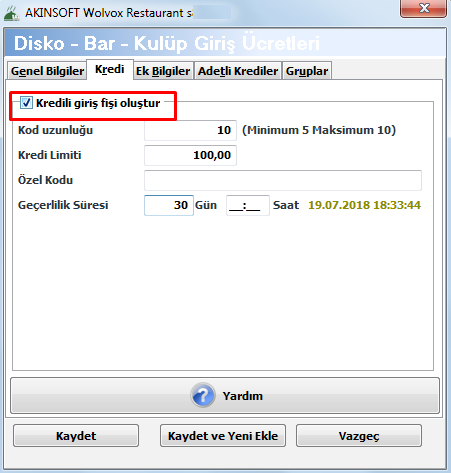Focus the Kod uzunluğu input field

click(190, 130)
